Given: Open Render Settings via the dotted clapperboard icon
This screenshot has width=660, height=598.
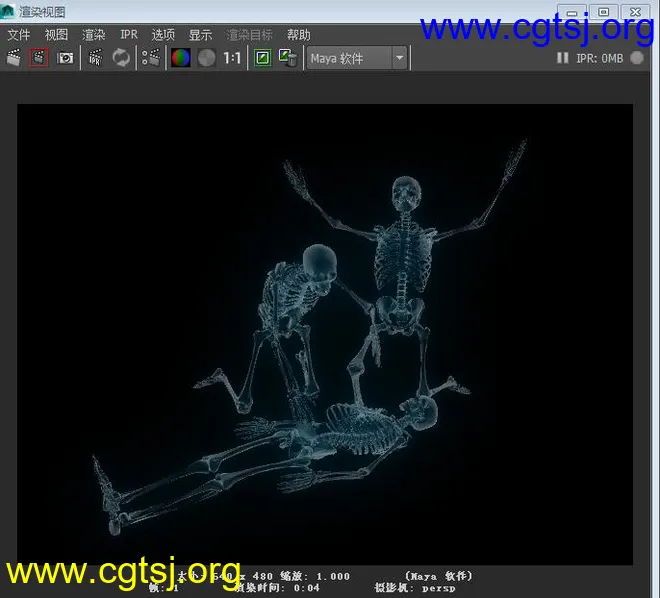Looking at the screenshot, I should point(151,58).
